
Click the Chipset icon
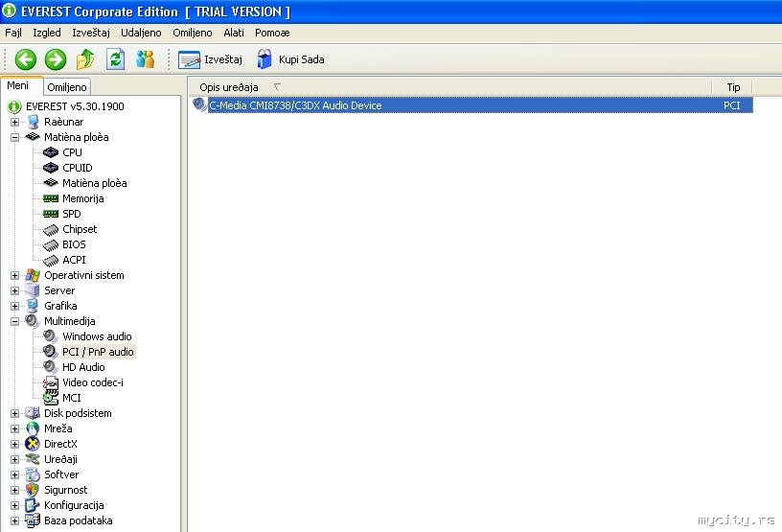pyautogui.click(x=51, y=229)
